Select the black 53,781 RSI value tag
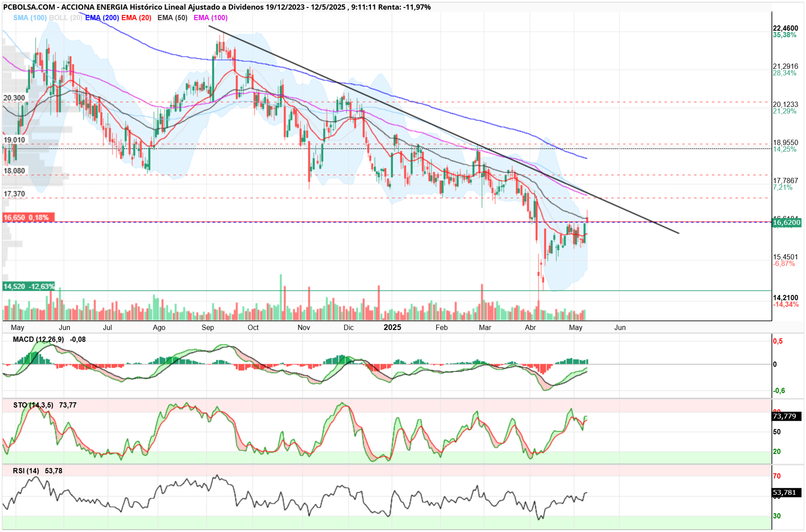 [787, 492]
